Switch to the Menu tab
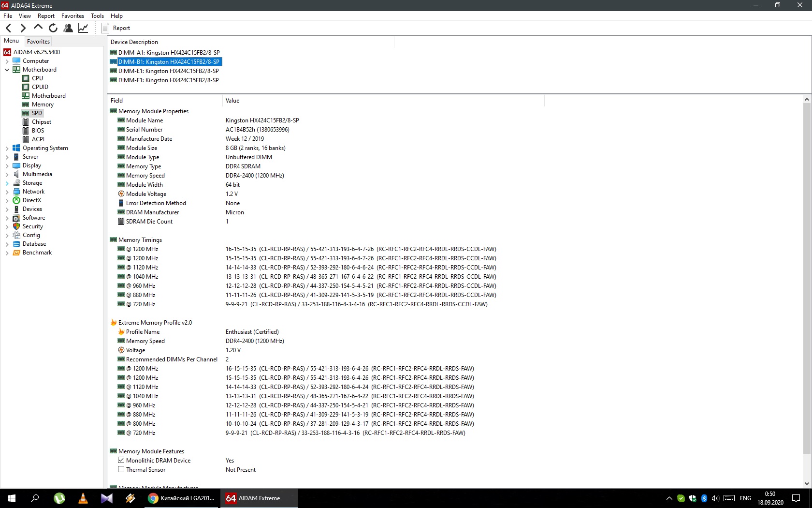 (x=12, y=41)
